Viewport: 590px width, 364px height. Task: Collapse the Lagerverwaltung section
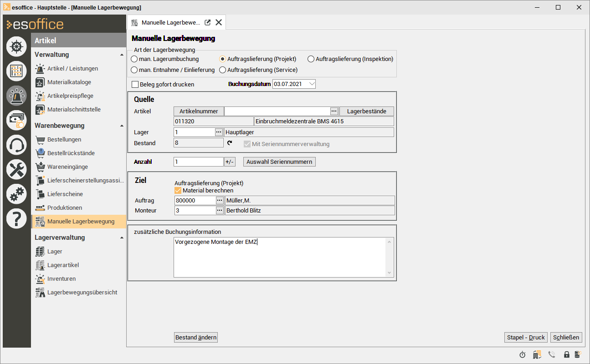[122, 238]
